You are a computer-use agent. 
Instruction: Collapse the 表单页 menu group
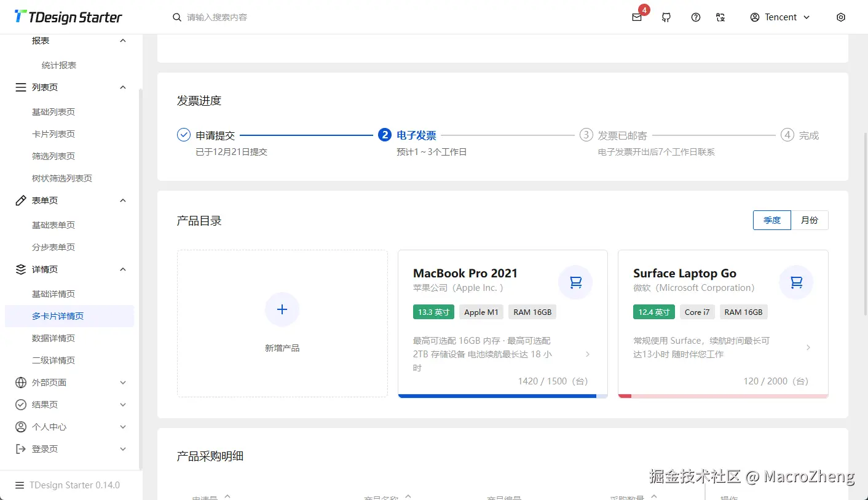[123, 200]
